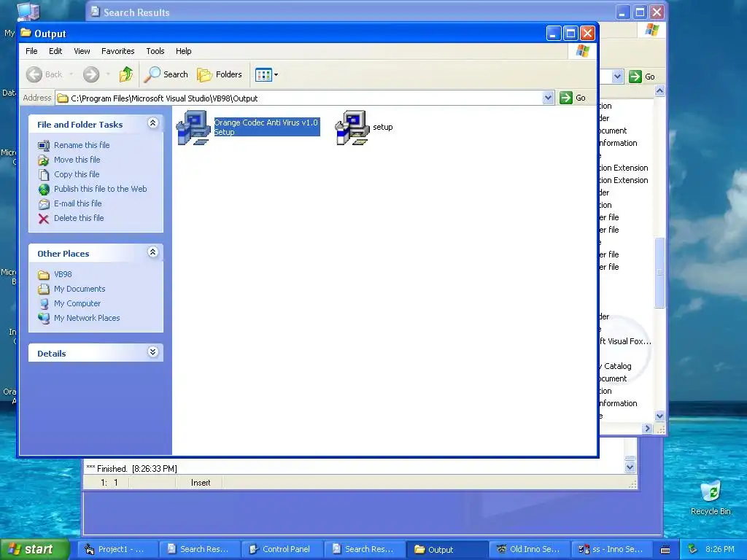Click the Search Results vertical scrollbar thumb

pos(659,273)
